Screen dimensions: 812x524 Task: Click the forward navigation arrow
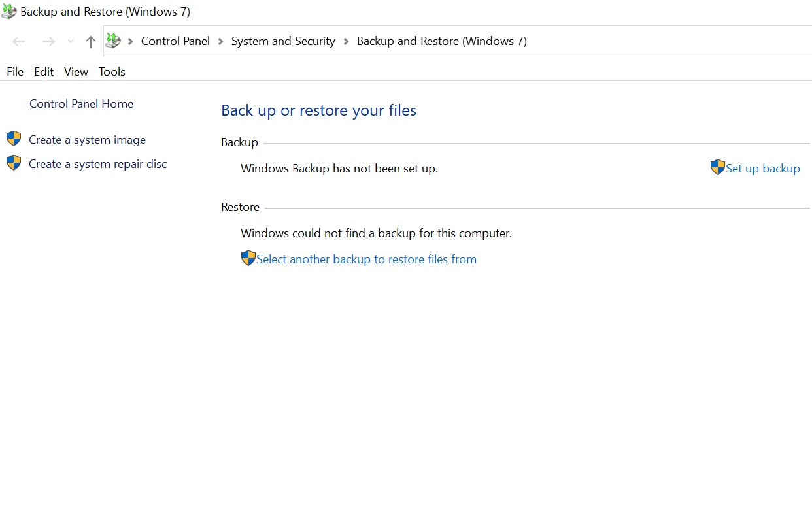point(48,41)
